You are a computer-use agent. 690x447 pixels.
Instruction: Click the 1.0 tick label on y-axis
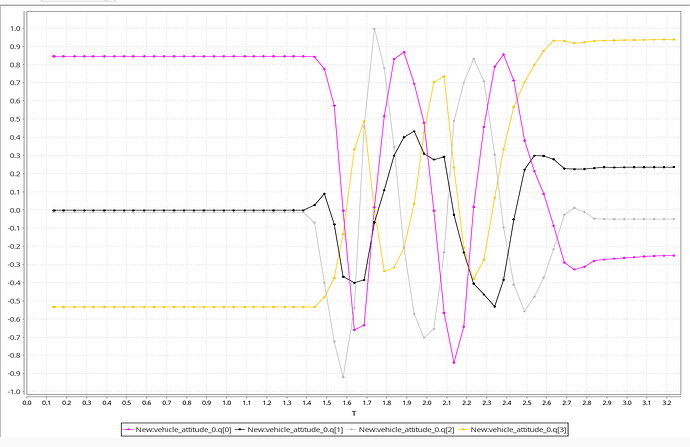point(14,29)
